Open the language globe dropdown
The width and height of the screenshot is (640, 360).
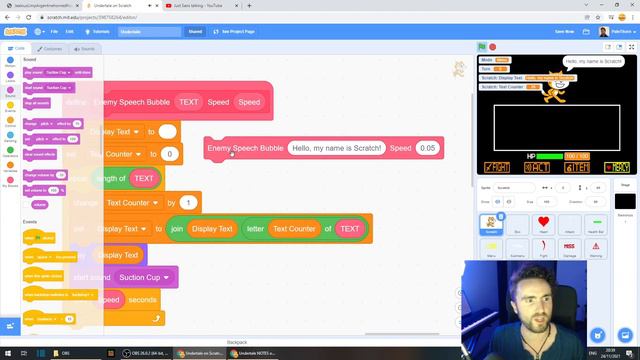click(40, 31)
